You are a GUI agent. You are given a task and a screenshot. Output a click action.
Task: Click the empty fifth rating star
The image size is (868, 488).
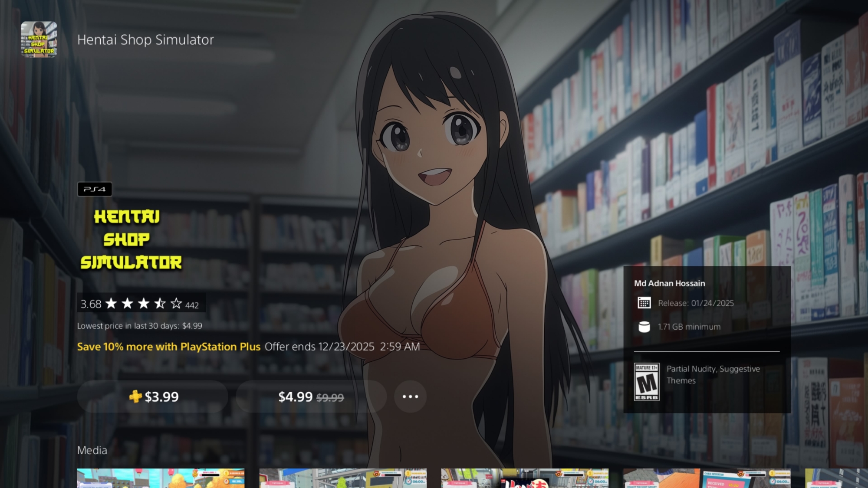pyautogui.click(x=176, y=303)
